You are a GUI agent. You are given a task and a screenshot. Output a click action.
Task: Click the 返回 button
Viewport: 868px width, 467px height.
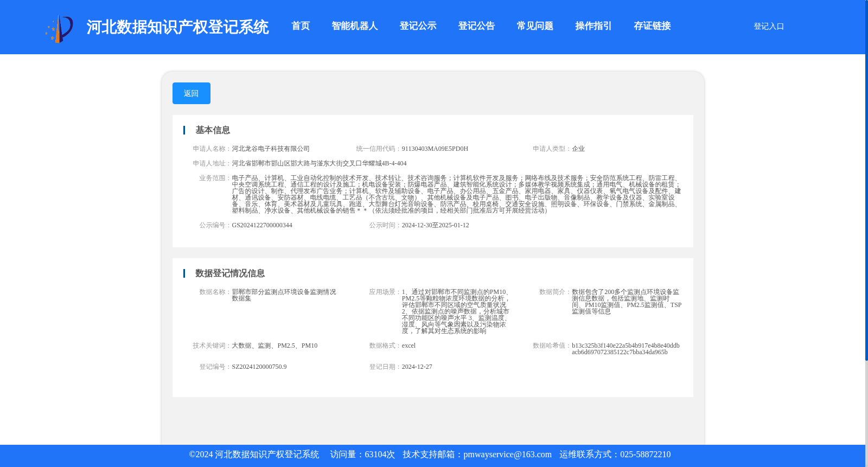tap(192, 93)
